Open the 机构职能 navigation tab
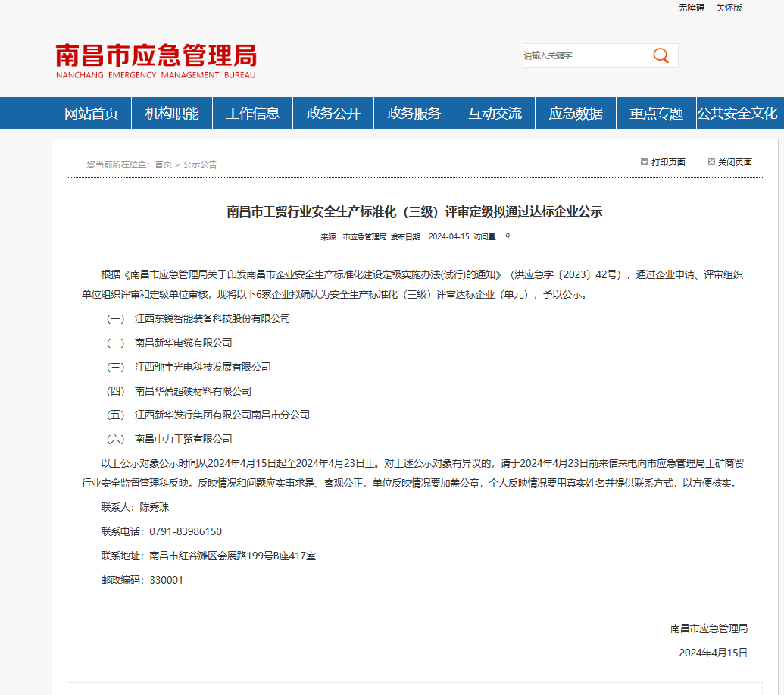784x695 pixels. (172, 114)
